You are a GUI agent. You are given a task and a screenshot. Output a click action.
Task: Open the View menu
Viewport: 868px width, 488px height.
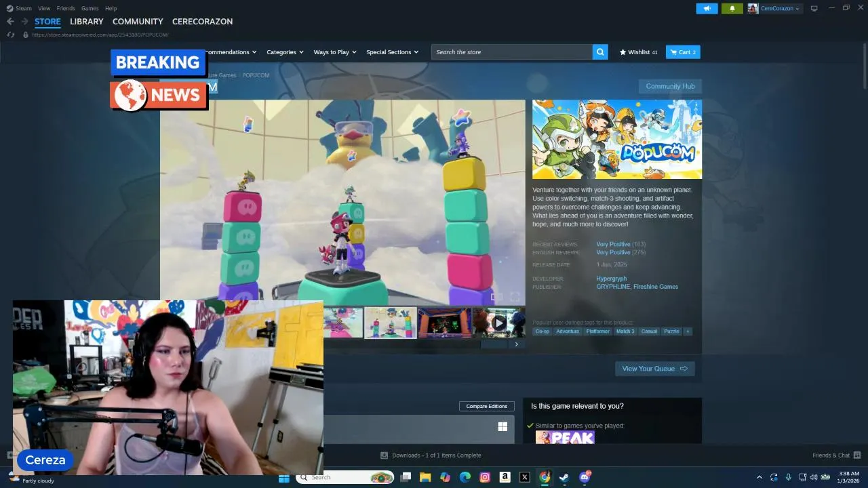tap(44, 8)
